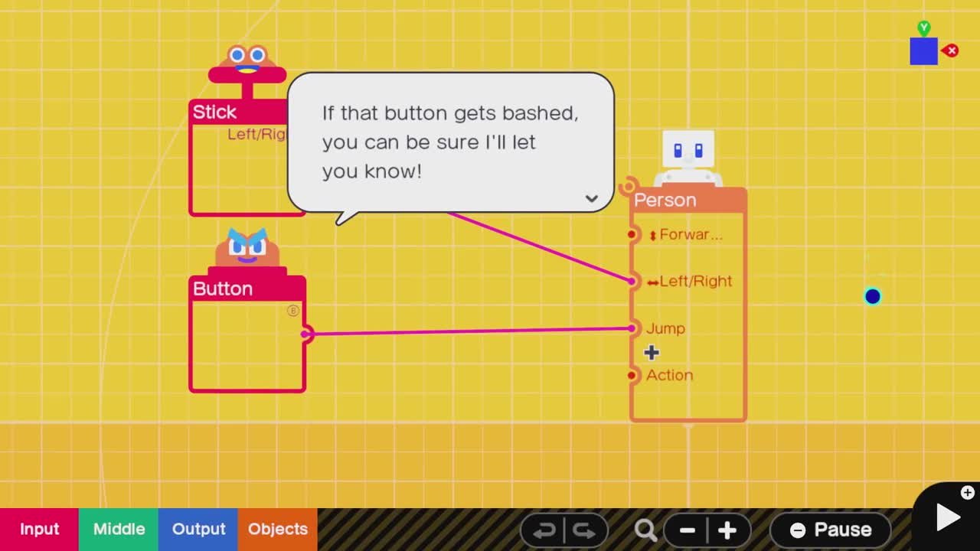Advance the speech bubble with the down chevron

pyautogui.click(x=591, y=198)
